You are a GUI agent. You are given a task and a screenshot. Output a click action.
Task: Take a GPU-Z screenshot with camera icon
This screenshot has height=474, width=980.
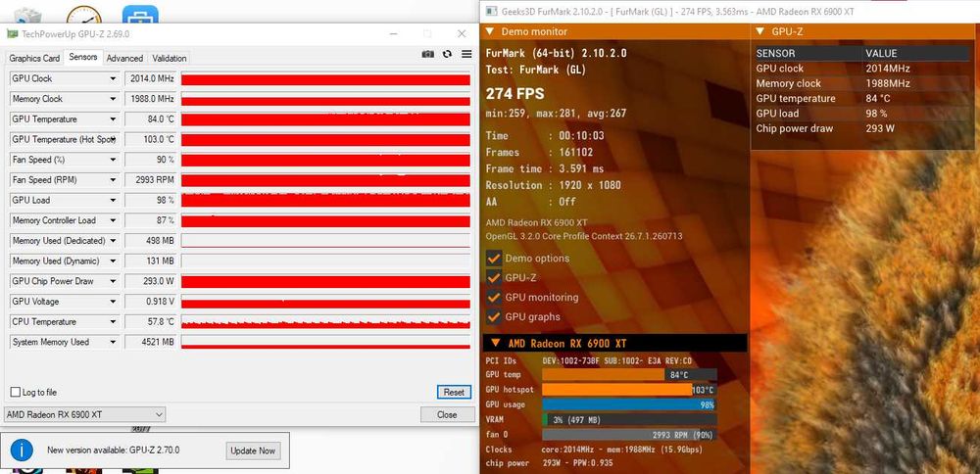(427, 54)
